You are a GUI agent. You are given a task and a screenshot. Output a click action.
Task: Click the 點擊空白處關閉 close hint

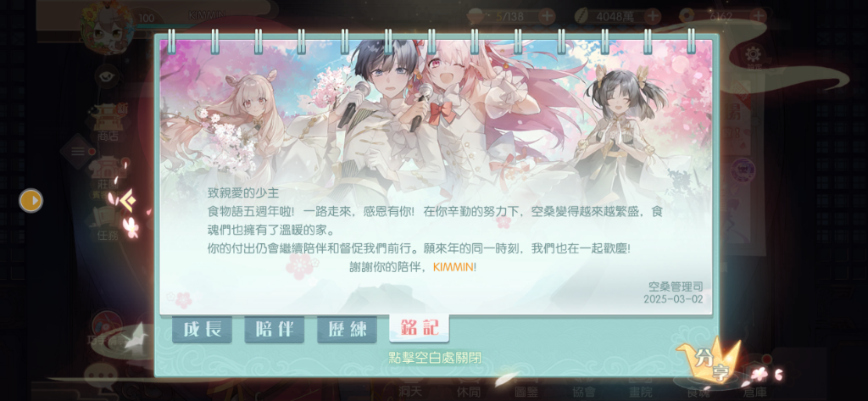435,358
